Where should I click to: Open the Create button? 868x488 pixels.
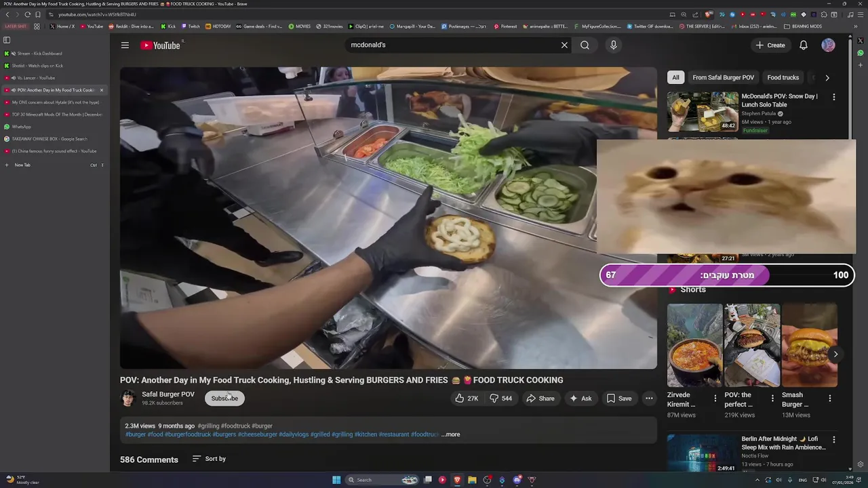click(x=770, y=45)
